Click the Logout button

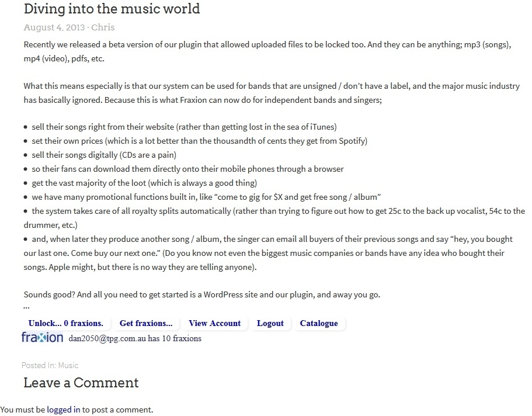[x=270, y=323]
